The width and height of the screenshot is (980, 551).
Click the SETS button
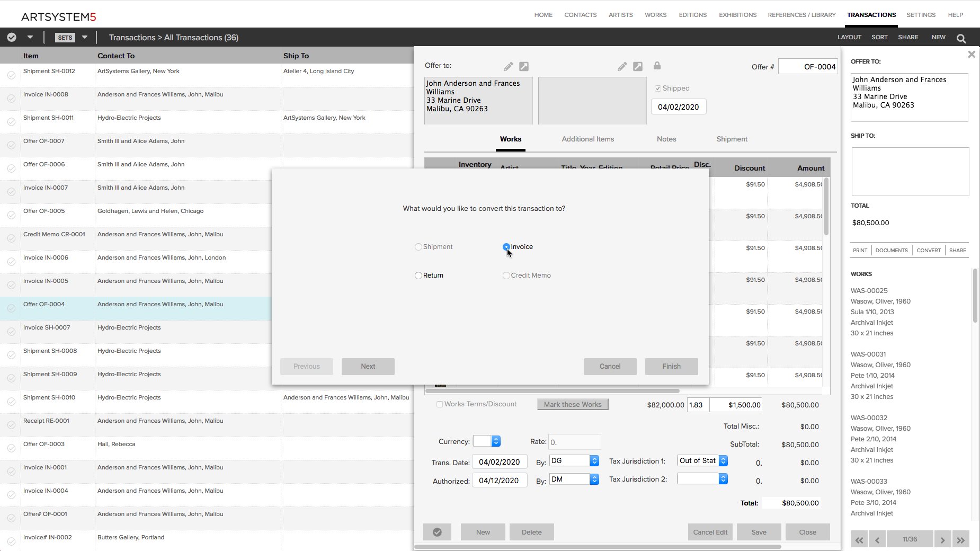(65, 38)
